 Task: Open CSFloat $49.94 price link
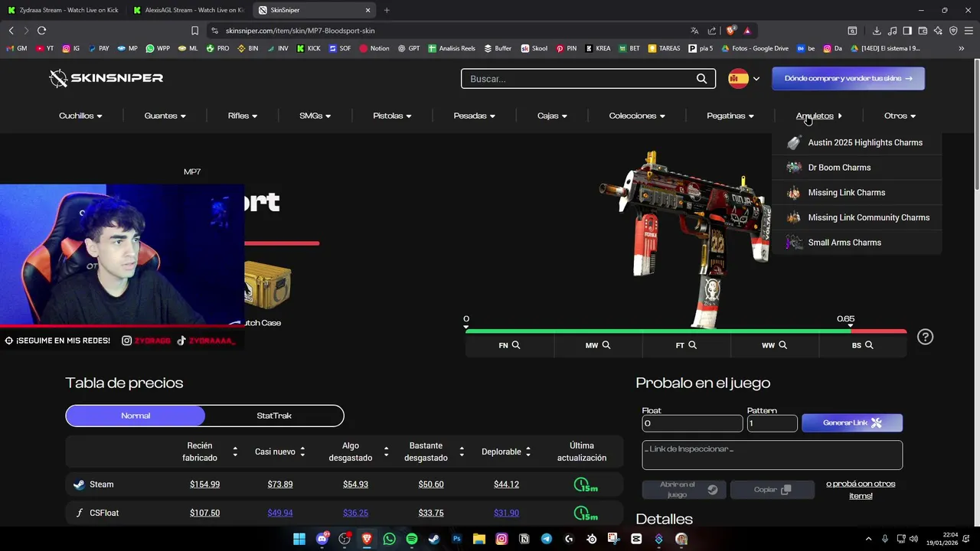tap(280, 513)
